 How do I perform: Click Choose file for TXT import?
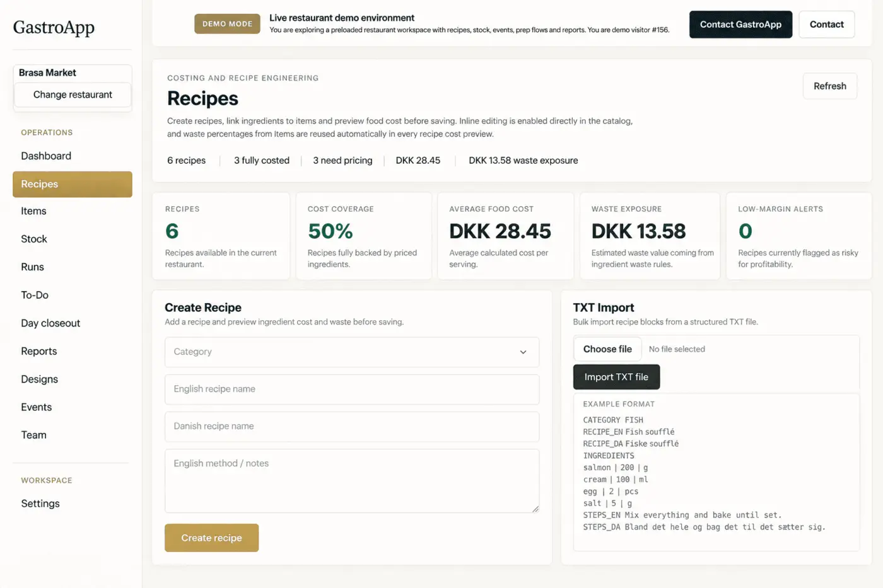607,349
